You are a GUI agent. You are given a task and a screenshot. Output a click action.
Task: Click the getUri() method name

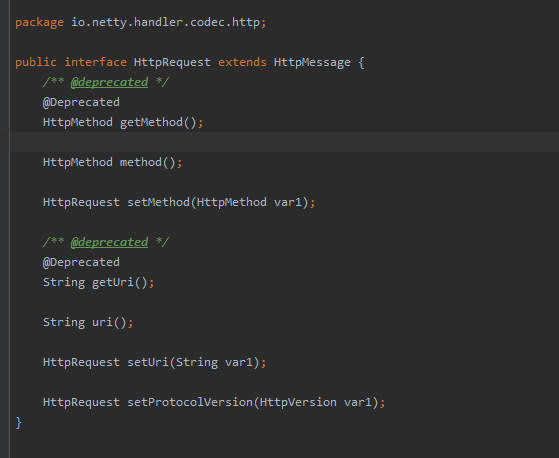pos(113,282)
